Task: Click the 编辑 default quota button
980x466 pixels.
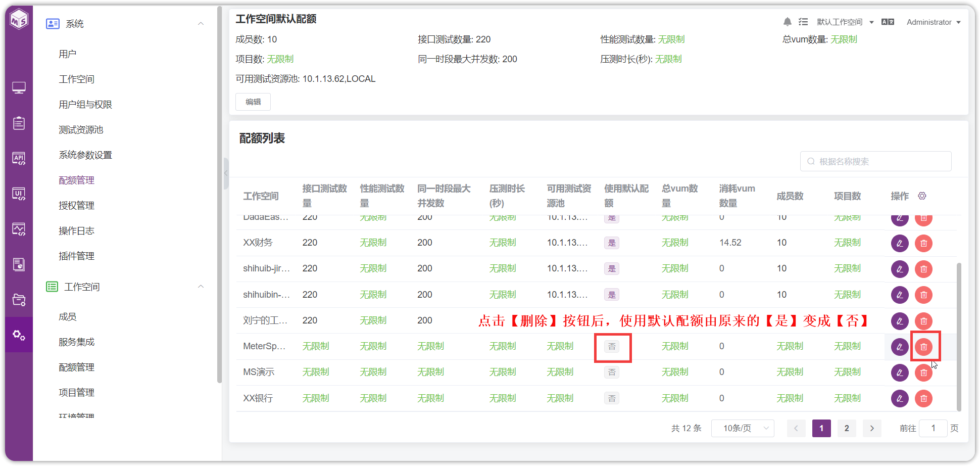Action: click(253, 102)
